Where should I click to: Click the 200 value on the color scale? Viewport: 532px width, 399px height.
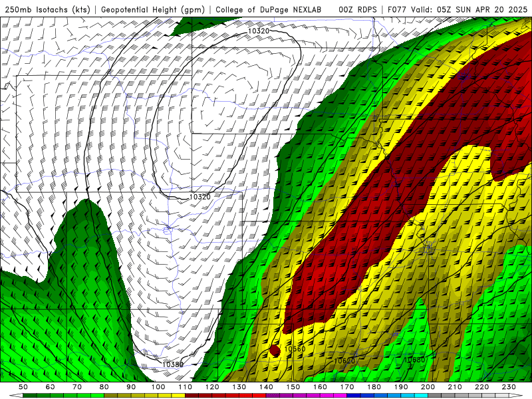point(428,387)
